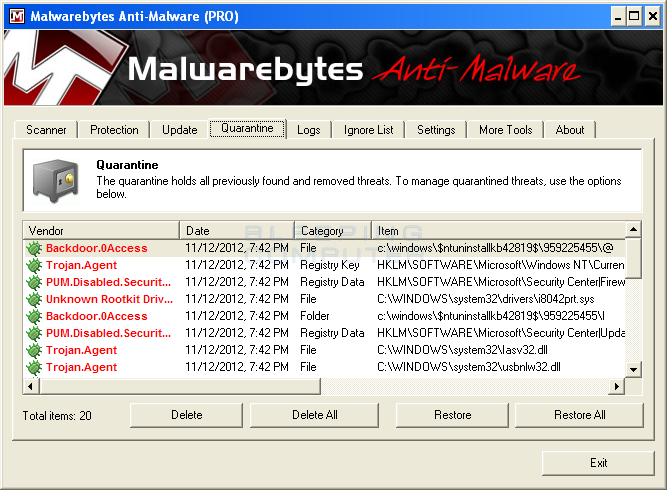Screen dimensions: 667x490
Task: Click the first row's Backdoor.0Access vendor name
Action: [x=97, y=248]
